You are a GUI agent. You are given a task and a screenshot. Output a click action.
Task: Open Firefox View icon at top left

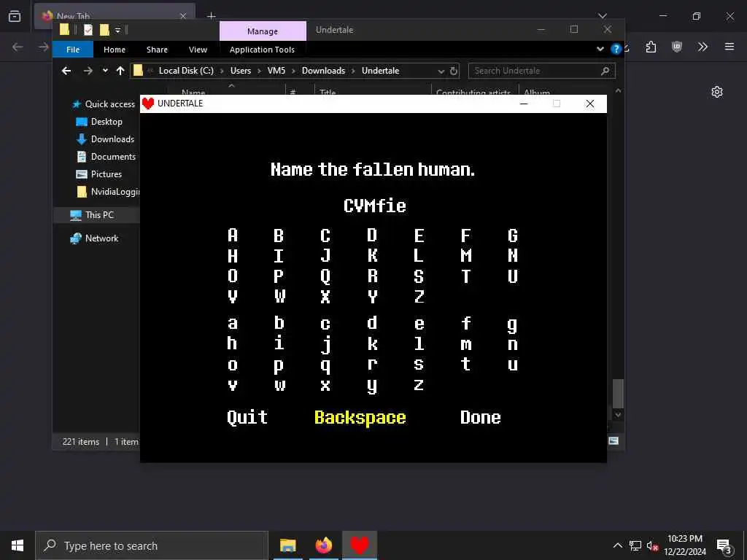click(x=15, y=16)
